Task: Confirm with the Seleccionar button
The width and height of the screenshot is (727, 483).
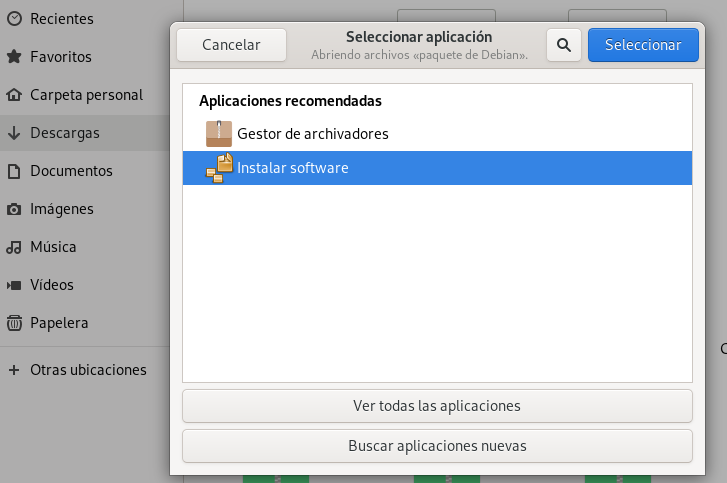Action: 643,45
